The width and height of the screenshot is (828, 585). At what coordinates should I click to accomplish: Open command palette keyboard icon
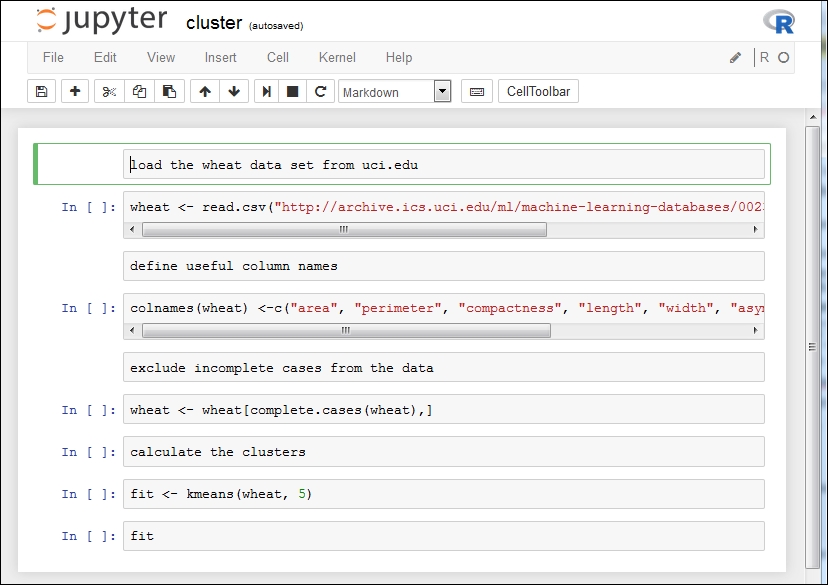(477, 91)
